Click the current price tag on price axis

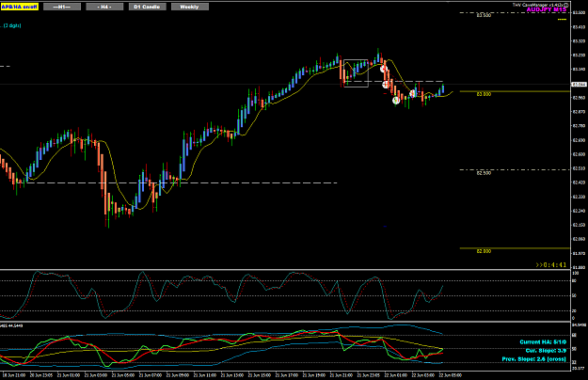(579, 85)
